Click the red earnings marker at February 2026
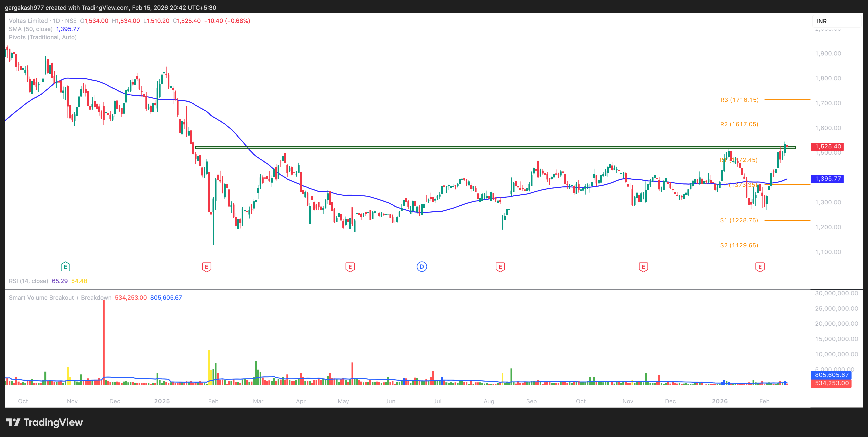 click(760, 267)
